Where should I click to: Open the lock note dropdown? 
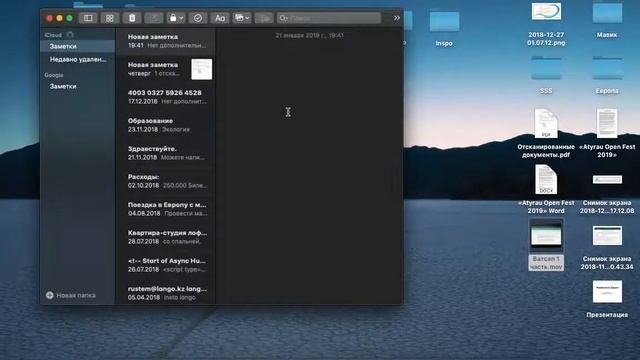(x=176, y=18)
